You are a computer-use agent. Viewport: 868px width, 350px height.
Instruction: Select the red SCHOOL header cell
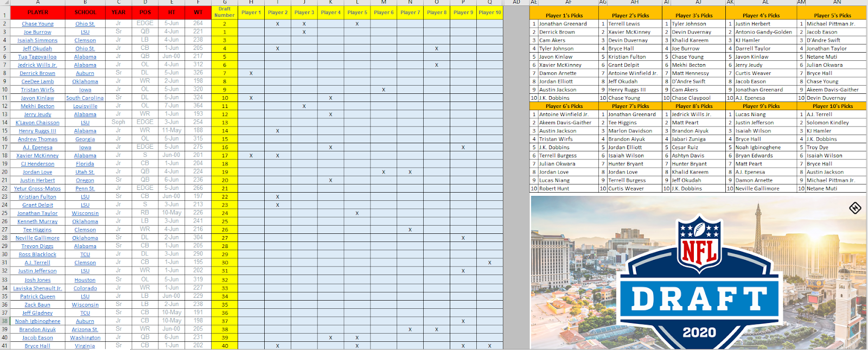coord(85,12)
